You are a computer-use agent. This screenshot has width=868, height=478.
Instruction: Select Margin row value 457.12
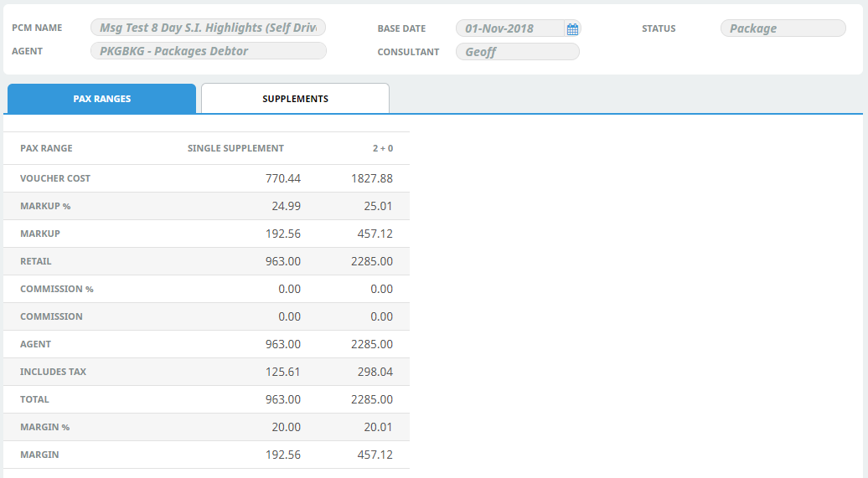(x=375, y=455)
